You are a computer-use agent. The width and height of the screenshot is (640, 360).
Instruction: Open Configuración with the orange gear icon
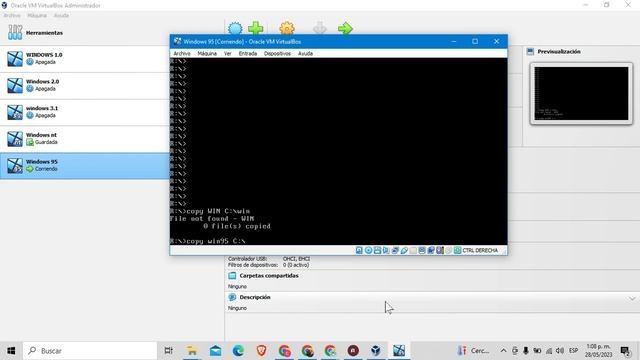287,29
